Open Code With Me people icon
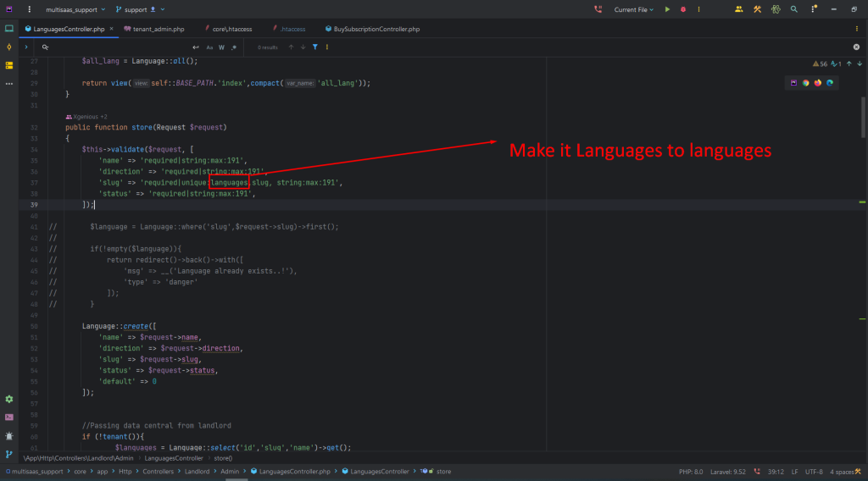This screenshot has width=868, height=481. (x=738, y=9)
